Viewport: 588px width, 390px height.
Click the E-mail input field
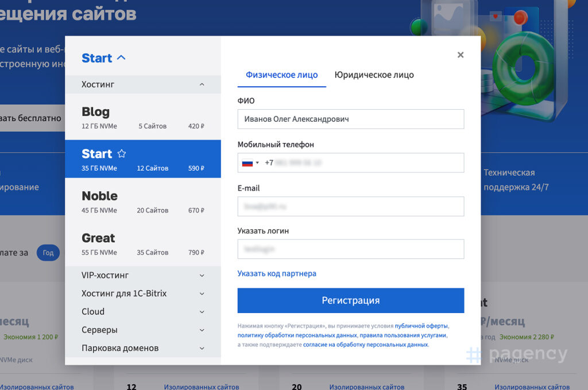coord(351,206)
